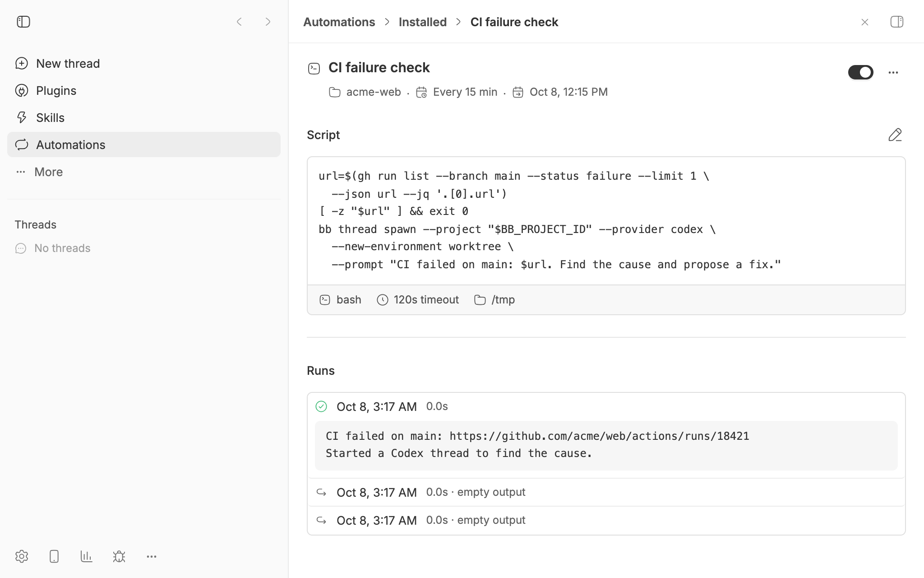The height and width of the screenshot is (578, 924).
Task: Open the Plugins section
Action: pyautogui.click(x=143, y=90)
